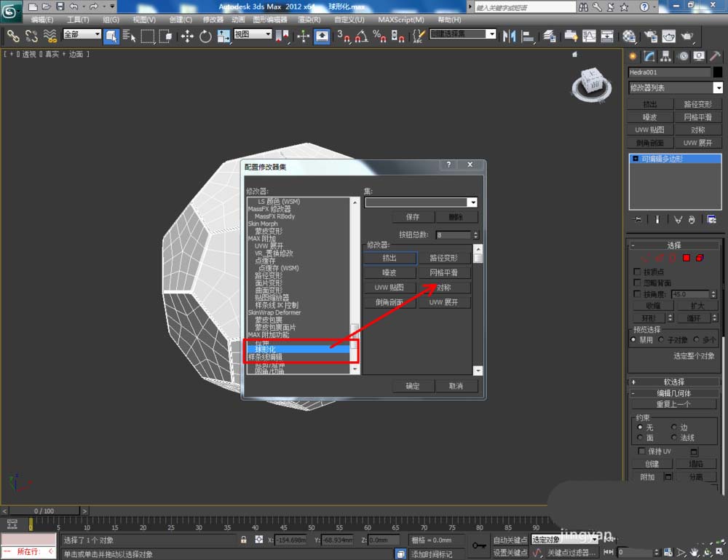This screenshot has height=560, width=728.
Task: Click the object color swatch beside Hedra001
Action: pos(717,72)
